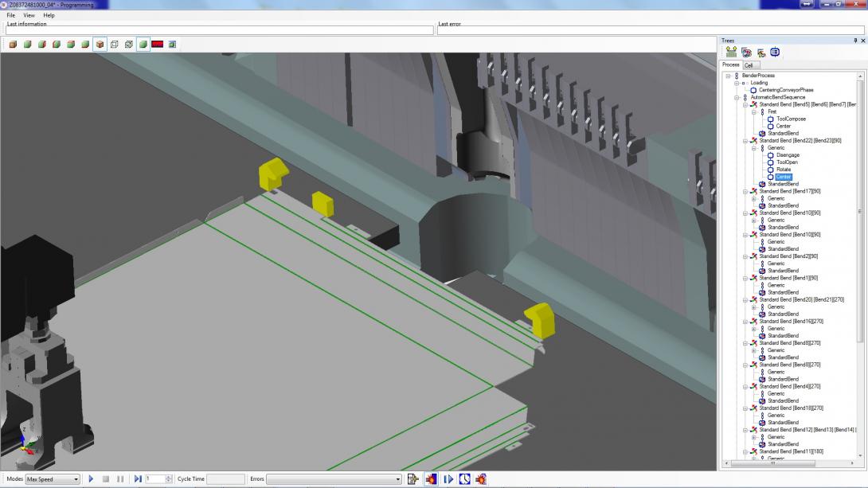The width and height of the screenshot is (868, 488).
Task: Select ToolCompose in the process tree
Action: (791, 119)
